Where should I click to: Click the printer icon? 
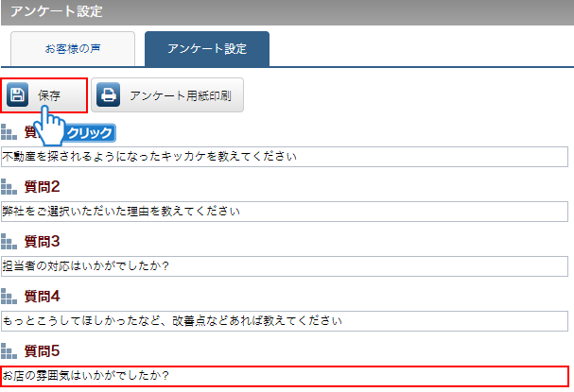pyautogui.click(x=109, y=95)
